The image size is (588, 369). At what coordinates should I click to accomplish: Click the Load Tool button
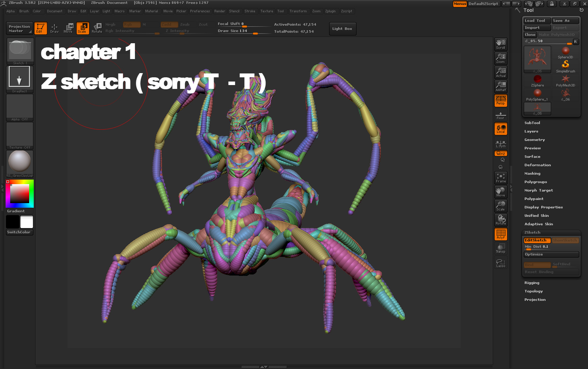pos(537,21)
